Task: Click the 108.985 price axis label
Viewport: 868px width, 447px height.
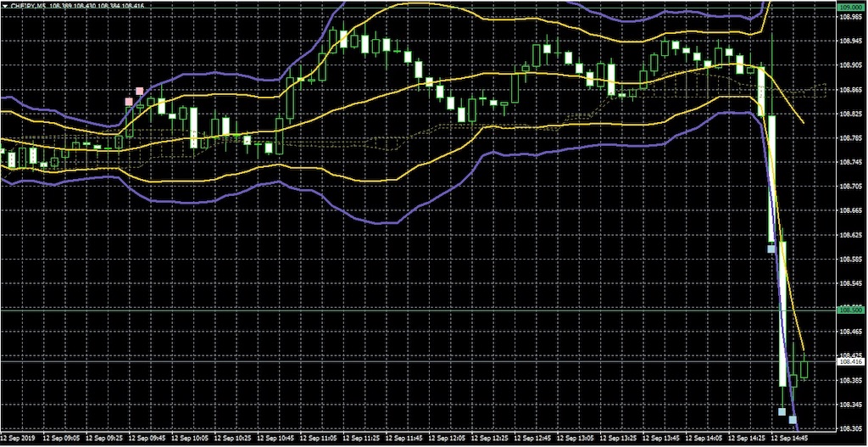Action: (851, 17)
